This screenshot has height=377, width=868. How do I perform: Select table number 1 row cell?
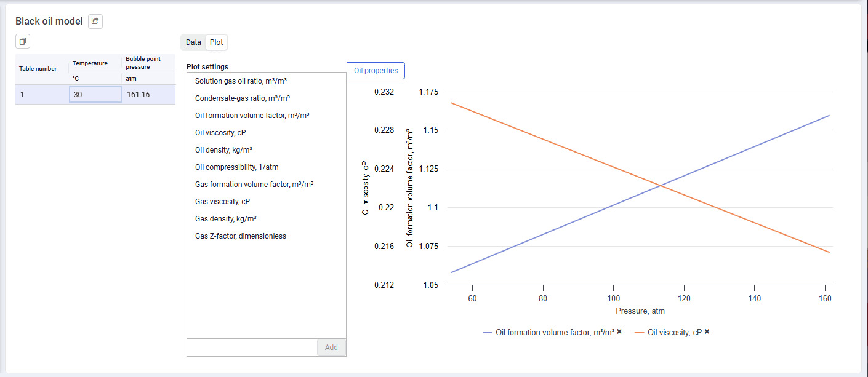click(x=42, y=95)
